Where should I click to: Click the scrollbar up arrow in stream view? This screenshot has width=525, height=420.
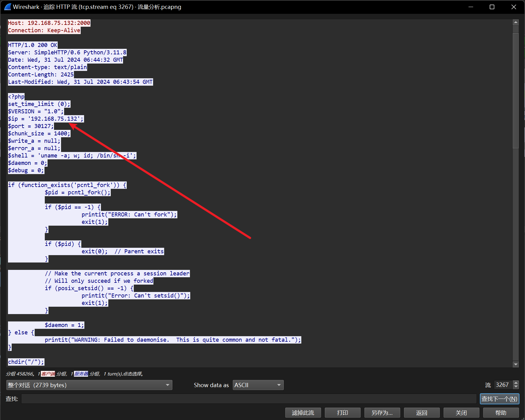(516, 22)
